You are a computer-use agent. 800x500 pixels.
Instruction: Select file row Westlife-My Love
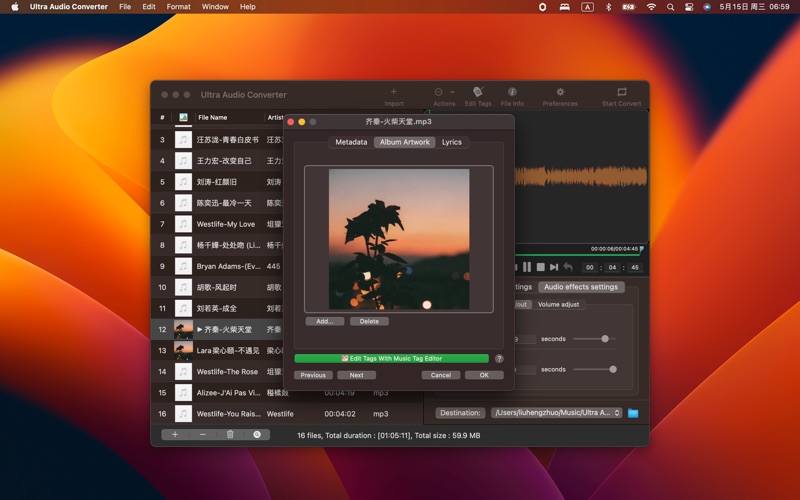click(x=226, y=224)
